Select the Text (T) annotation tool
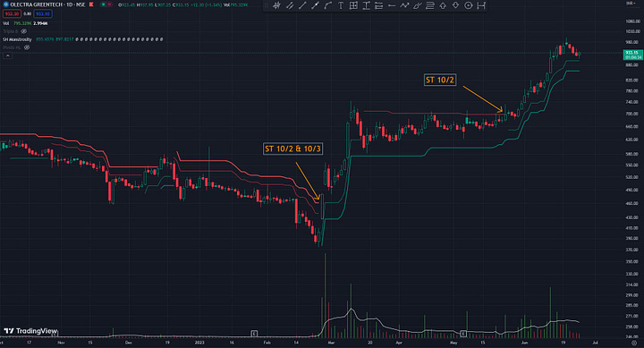This screenshot has width=644, height=348. (x=341, y=5)
